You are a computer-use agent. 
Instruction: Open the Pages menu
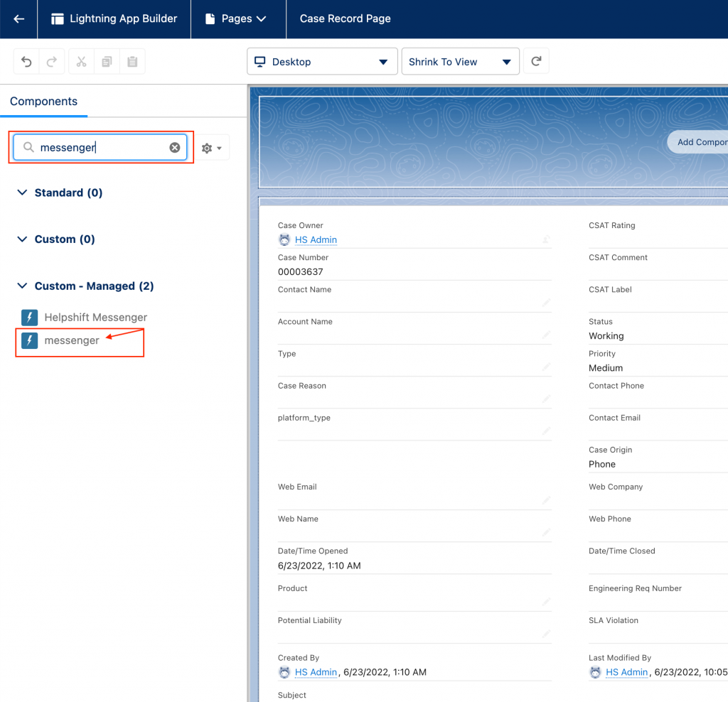(237, 19)
